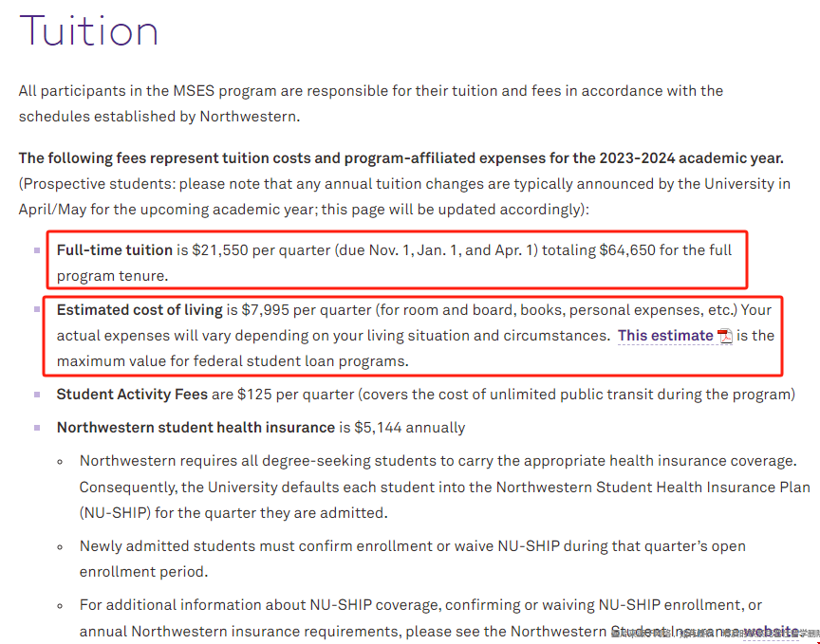Click the bold Student Activity Fees label

[132, 394]
